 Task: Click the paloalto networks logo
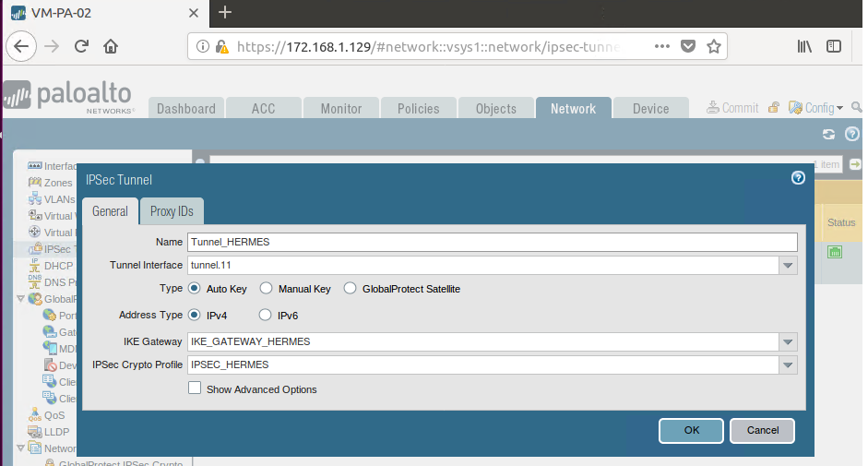pyautogui.click(x=67, y=98)
